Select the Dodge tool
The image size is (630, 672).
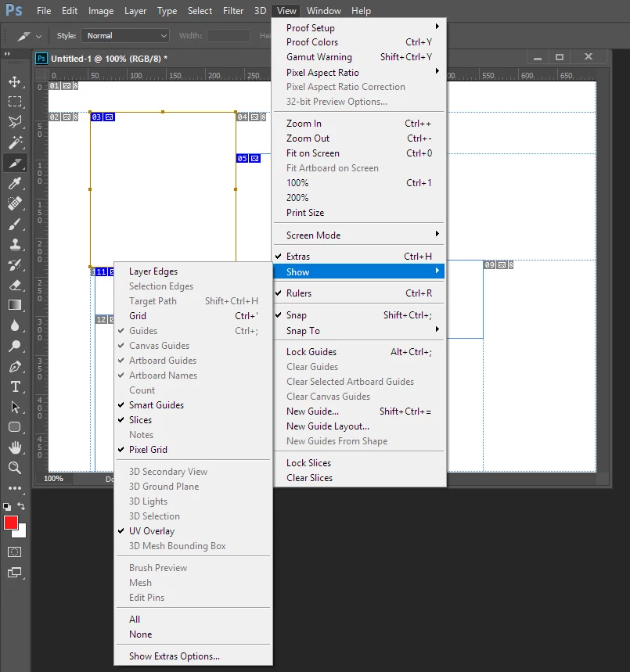coord(15,346)
